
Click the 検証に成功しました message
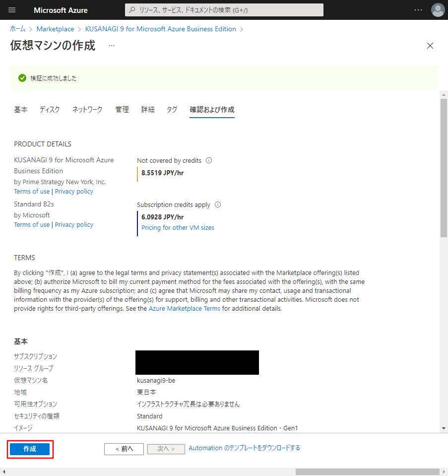pyautogui.click(x=54, y=78)
